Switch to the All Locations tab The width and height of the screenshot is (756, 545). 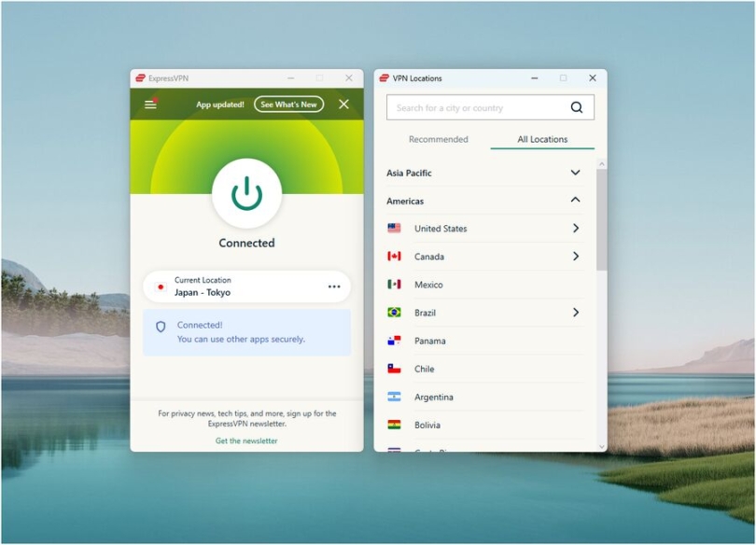[x=541, y=139]
